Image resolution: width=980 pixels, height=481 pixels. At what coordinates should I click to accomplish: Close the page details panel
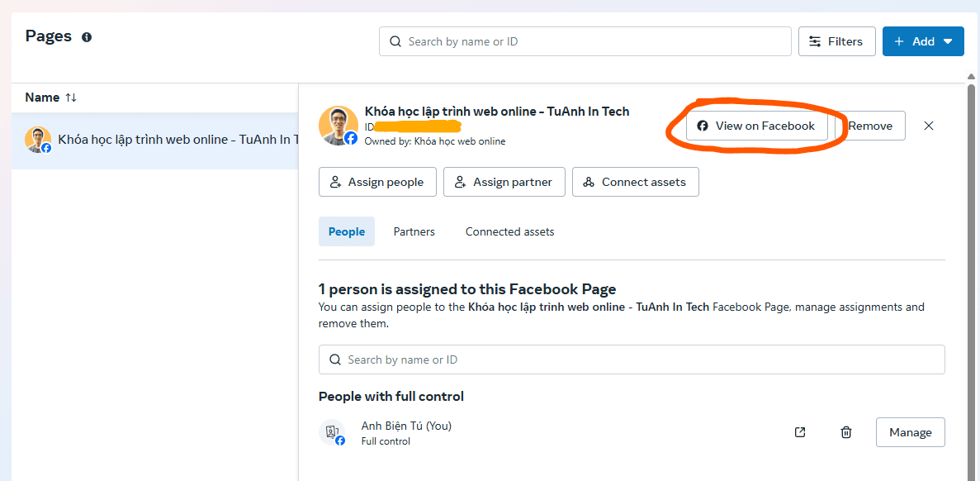pos(928,126)
